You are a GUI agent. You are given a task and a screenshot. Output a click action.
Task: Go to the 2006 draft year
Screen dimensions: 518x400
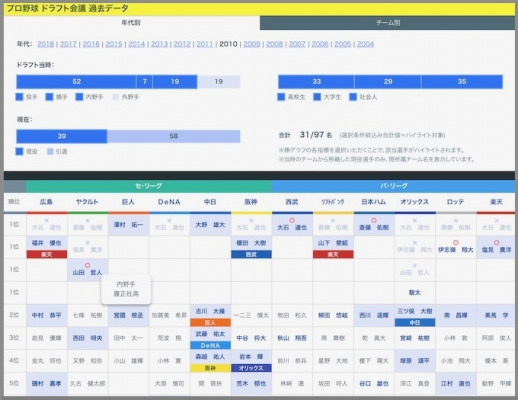(x=320, y=44)
